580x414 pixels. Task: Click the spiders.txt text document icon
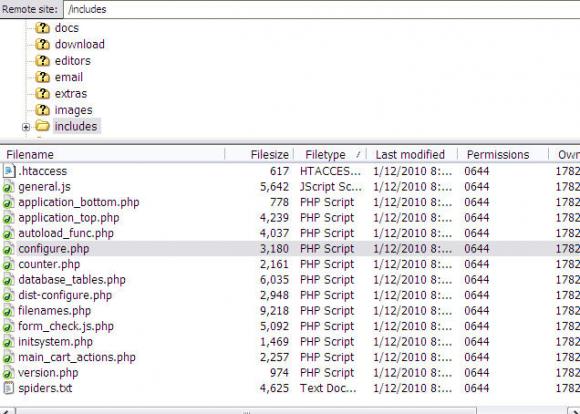[9, 388]
